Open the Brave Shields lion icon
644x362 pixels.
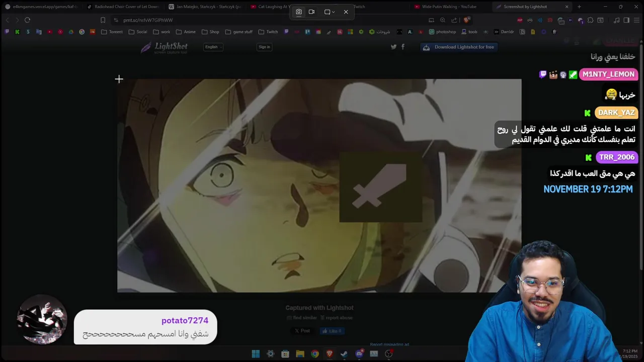[467, 20]
